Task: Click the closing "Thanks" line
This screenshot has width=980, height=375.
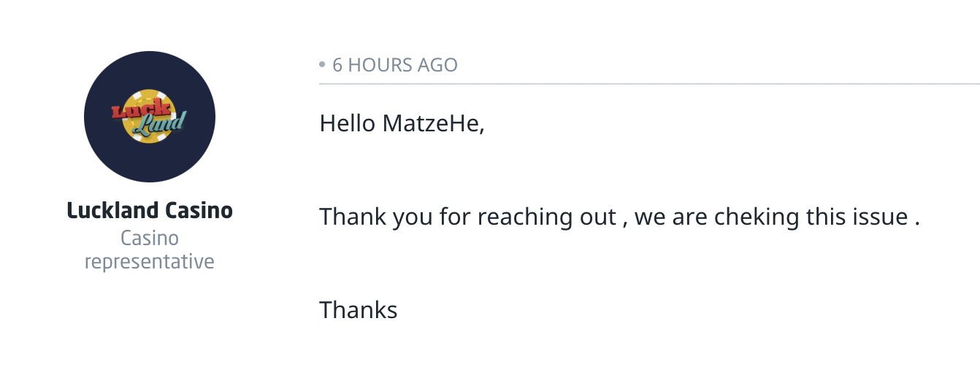Action: tap(359, 310)
